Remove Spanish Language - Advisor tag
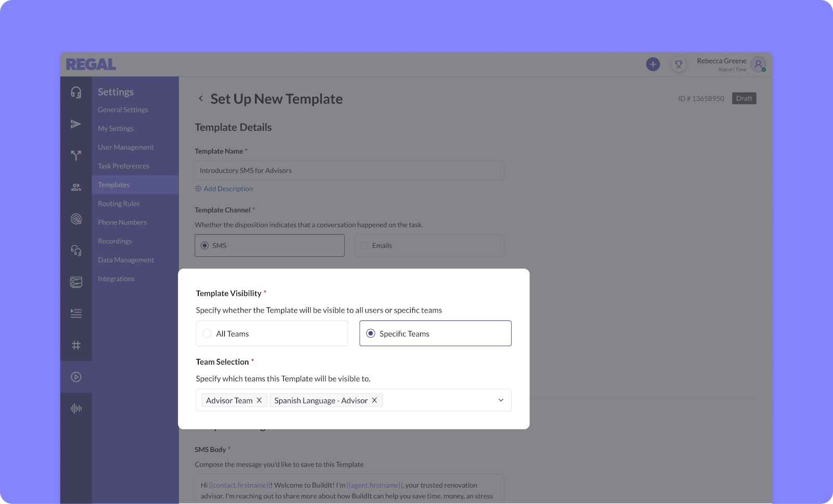833x504 pixels. [x=374, y=400]
